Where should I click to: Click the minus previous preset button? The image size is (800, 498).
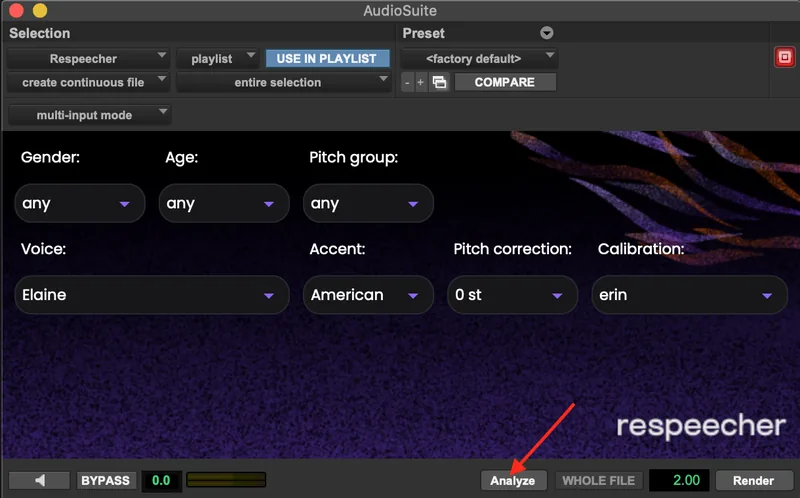coord(407,82)
